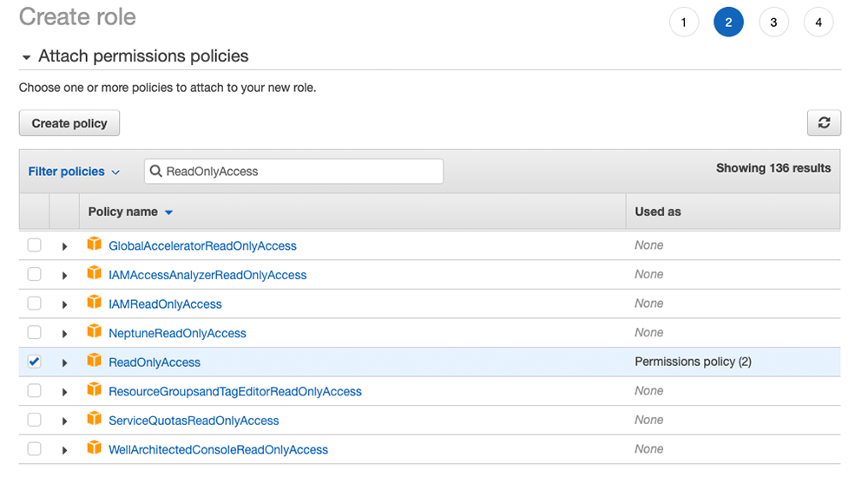This screenshot has height=483, width=868.
Task: Check the IAMAccessAnalyzerReadOnlyAccess checkbox
Action: coord(35,274)
